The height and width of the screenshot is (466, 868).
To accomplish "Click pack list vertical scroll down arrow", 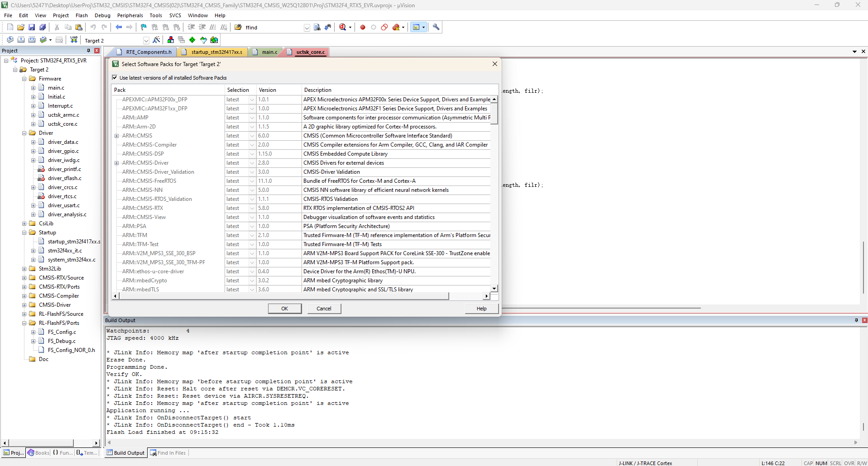I will coord(494,289).
